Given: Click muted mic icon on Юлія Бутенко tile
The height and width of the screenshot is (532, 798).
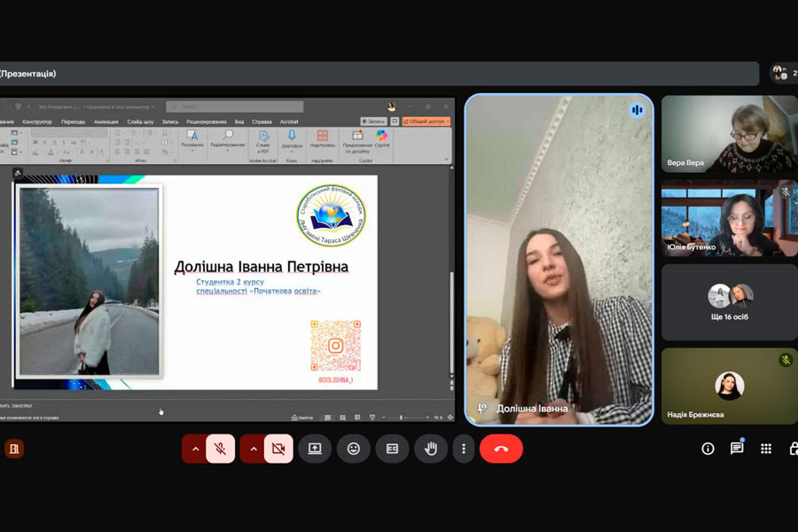Looking at the screenshot, I should point(786,192).
